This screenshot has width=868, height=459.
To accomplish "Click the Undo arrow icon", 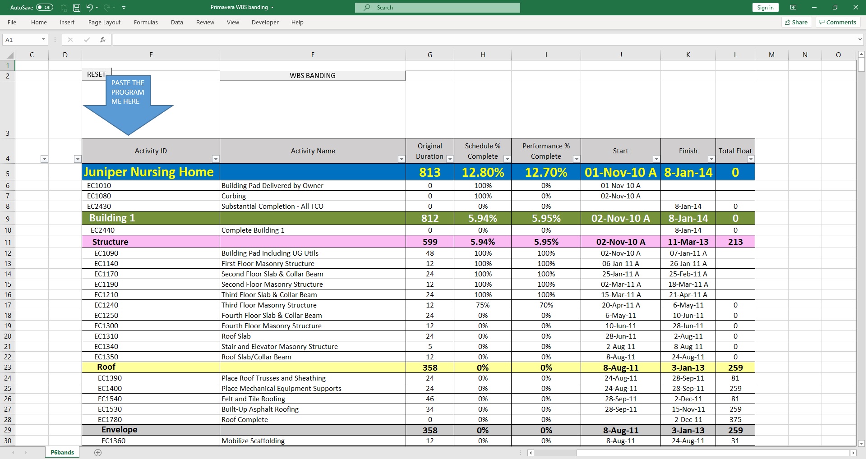I will click(89, 8).
